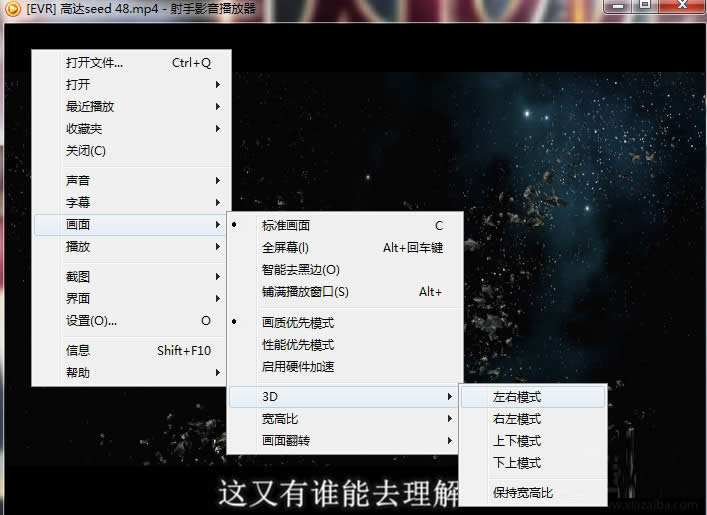Select 左右模式 3D mode

517,397
